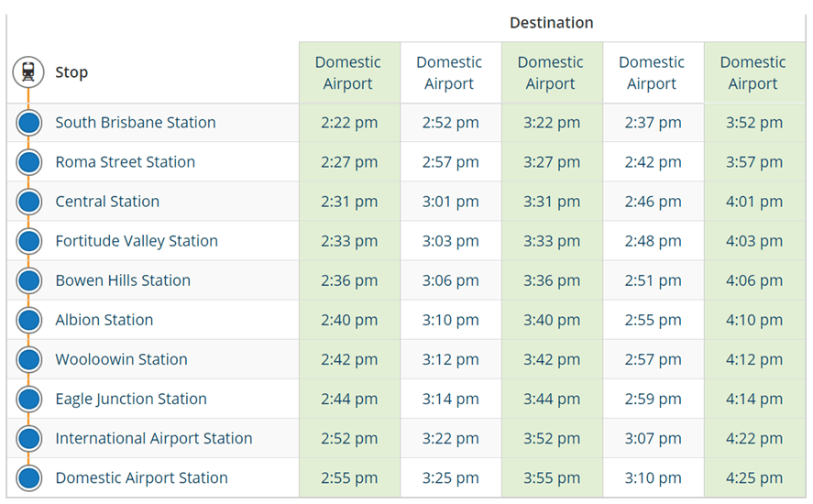
Task: Click the Eagle Junction Station stop marker
Action: click(29, 399)
